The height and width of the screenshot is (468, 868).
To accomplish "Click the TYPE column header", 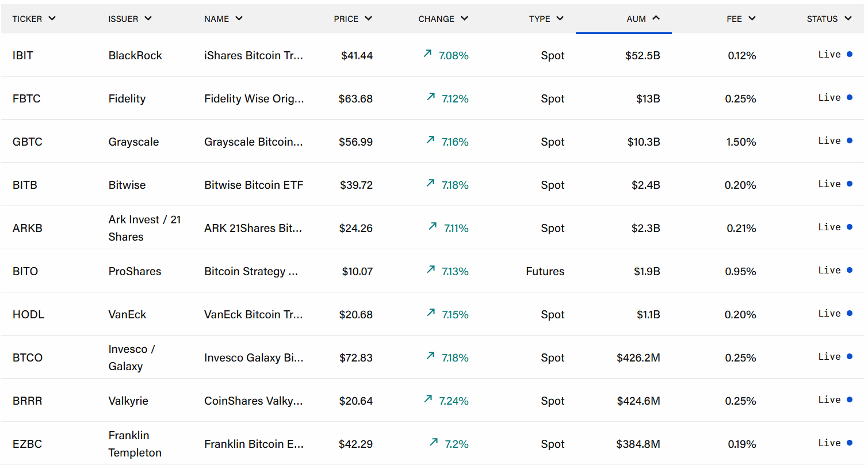I will [x=546, y=19].
